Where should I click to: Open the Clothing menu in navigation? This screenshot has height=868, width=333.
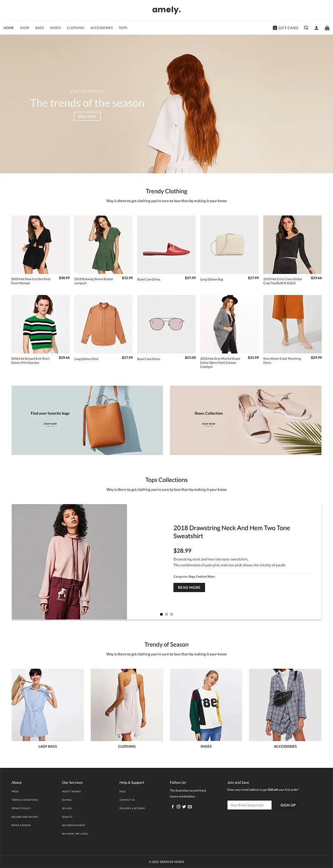pos(75,28)
